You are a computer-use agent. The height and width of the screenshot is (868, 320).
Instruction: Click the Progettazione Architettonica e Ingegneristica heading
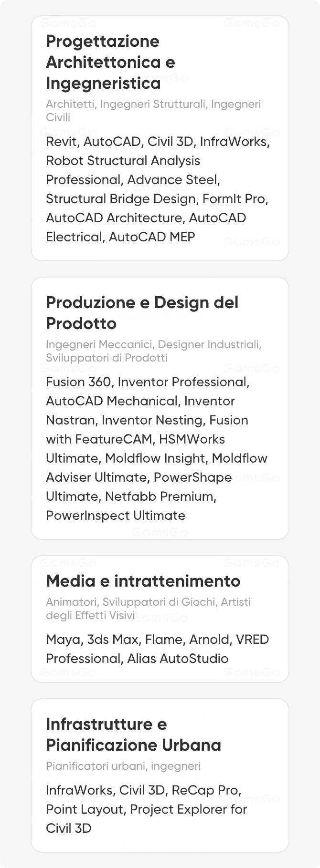110,62
